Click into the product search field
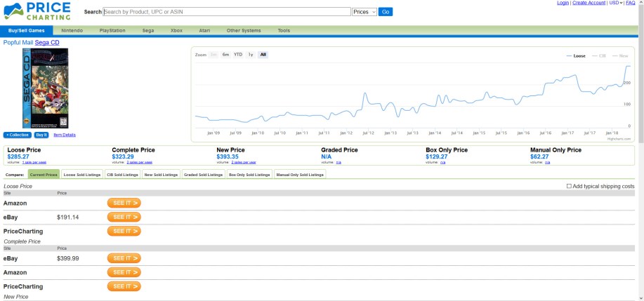644x301 pixels. pos(226,12)
